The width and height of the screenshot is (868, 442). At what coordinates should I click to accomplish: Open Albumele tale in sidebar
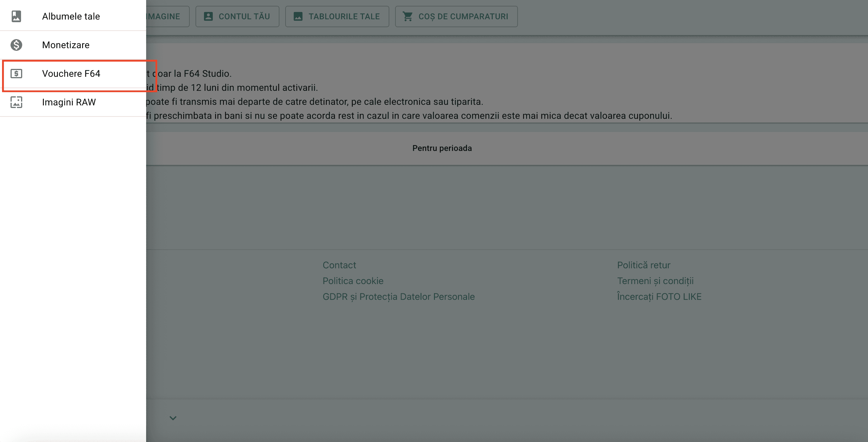point(73,16)
